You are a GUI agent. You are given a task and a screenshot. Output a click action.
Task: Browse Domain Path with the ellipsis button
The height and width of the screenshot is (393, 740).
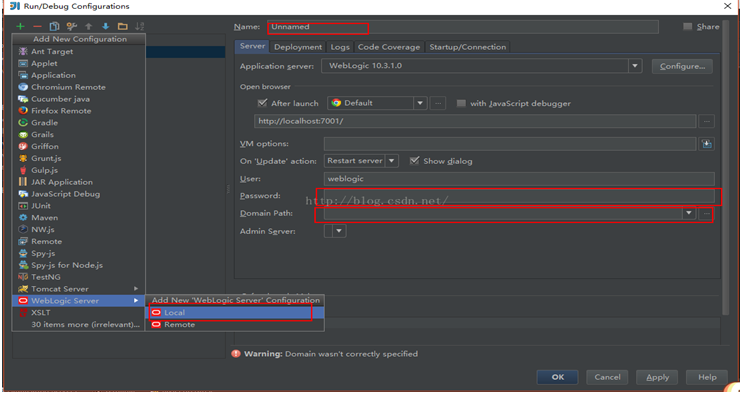pos(706,214)
